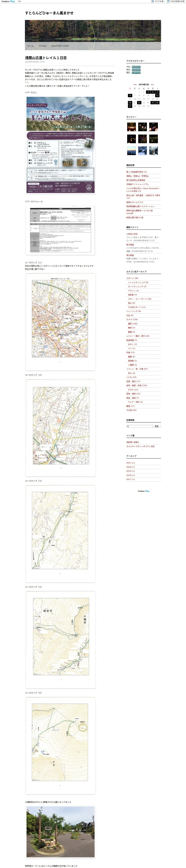
Task: Select calendar date 26
Action: tap(157, 102)
